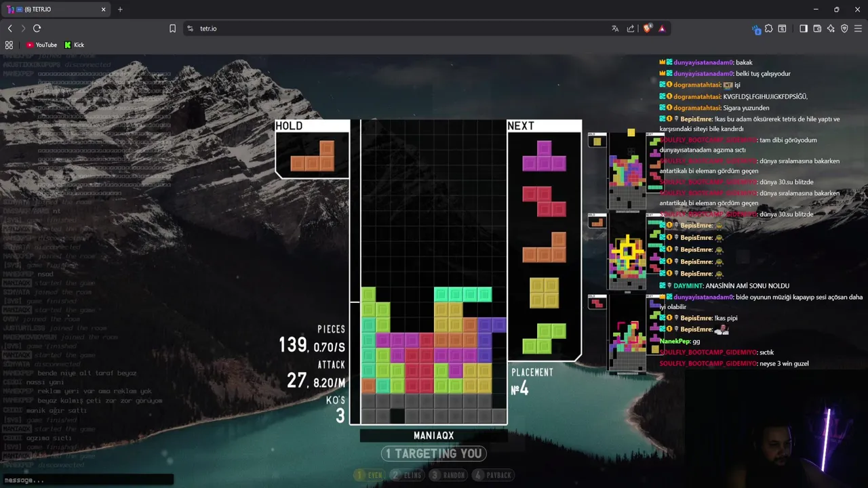Open the tab search icon in toolbar

(x=782, y=28)
